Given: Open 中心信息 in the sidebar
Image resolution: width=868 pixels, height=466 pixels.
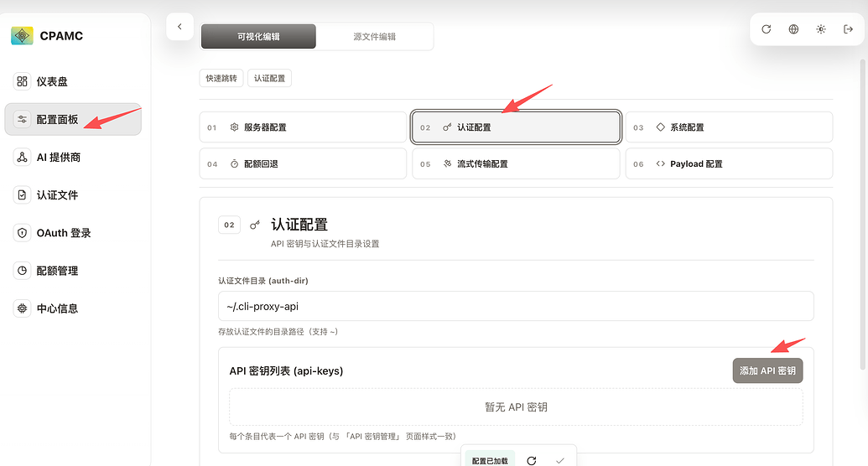Looking at the screenshot, I should pos(73,308).
